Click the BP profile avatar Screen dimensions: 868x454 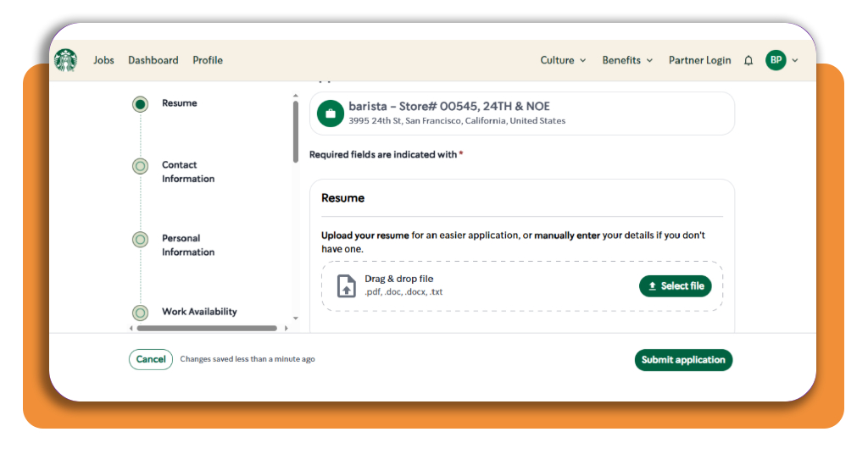pos(776,60)
